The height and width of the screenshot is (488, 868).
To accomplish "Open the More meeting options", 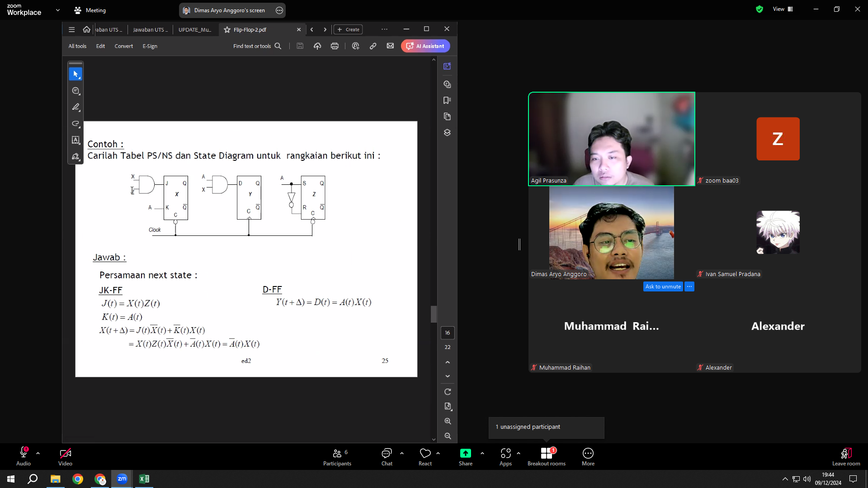I will [x=588, y=457].
